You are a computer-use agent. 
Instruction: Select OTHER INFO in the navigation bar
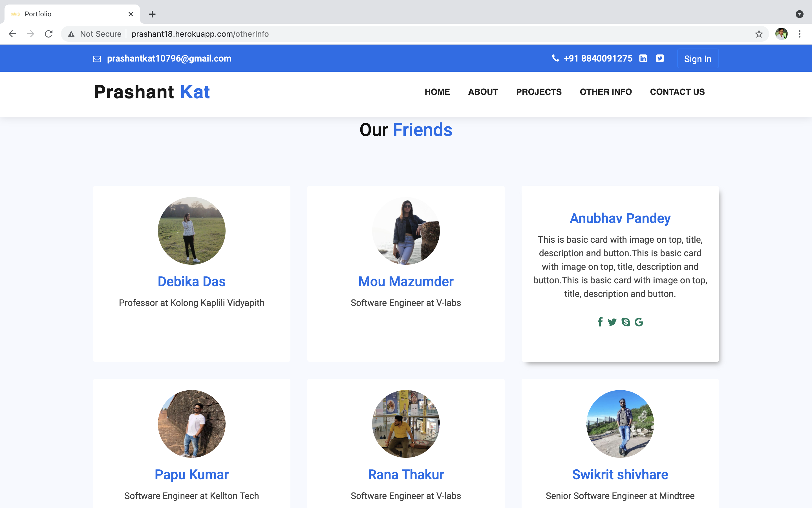click(606, 92)
